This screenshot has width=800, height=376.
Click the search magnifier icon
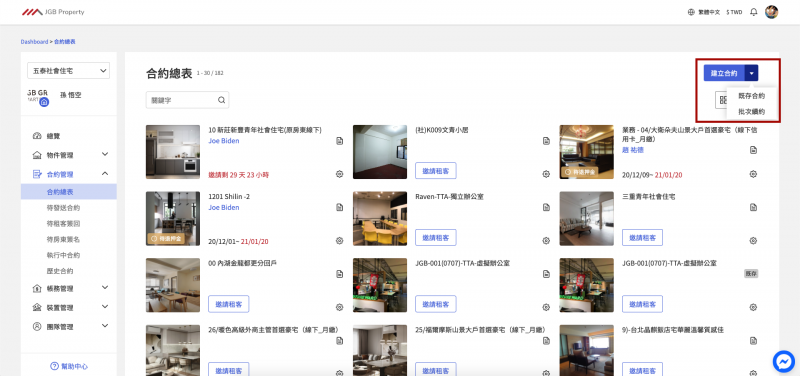pos(221,100)
